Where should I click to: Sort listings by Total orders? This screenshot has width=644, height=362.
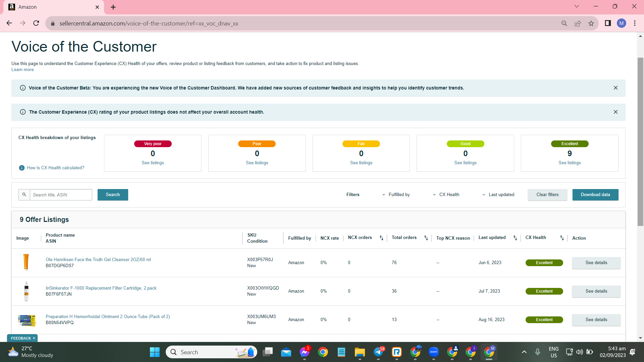pos(426,238)
